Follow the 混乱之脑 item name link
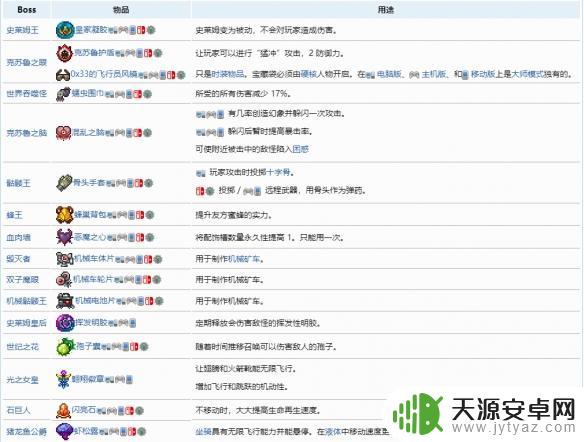Image resolution: width=584 pixels, height=442 pixels. 88,132
